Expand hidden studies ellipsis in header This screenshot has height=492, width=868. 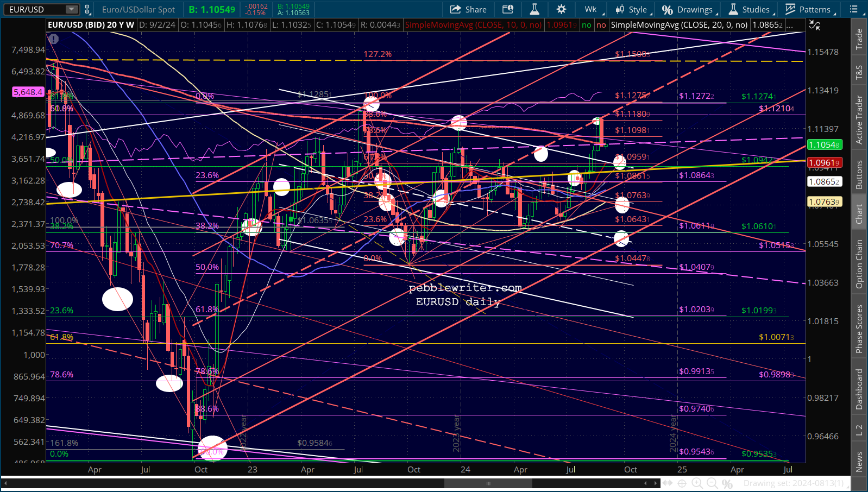[789, 25]
